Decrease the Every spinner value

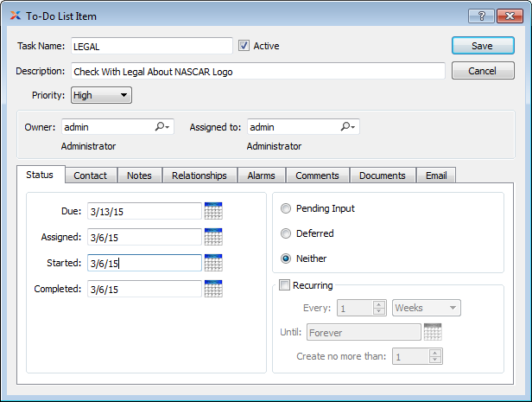pyautogui.click(x=378, y=311)
